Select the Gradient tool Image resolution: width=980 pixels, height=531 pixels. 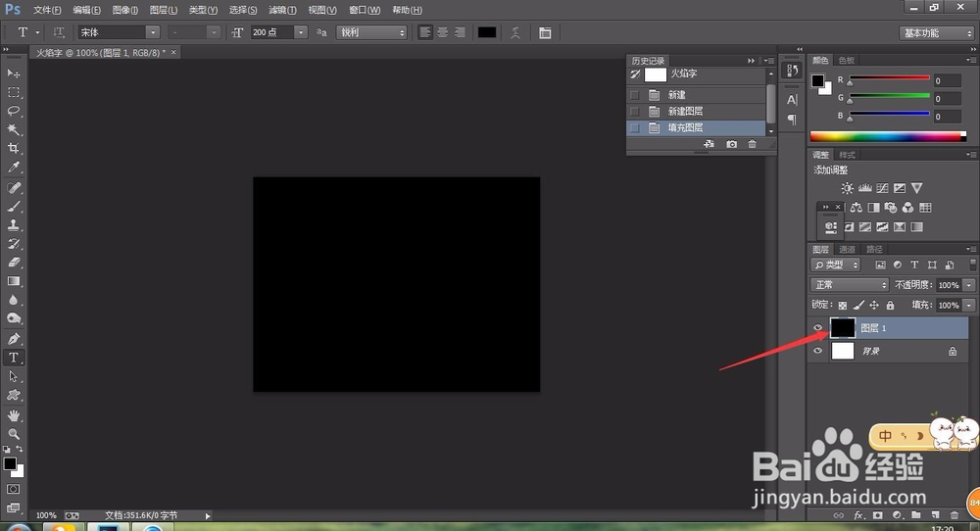coord(13,282)
